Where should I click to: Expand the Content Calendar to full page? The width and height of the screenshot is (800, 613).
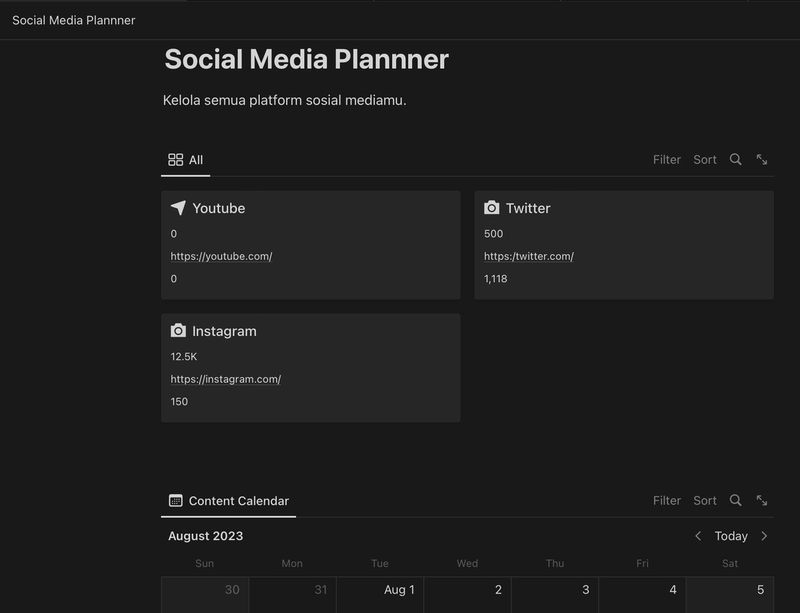pos(762,500)
